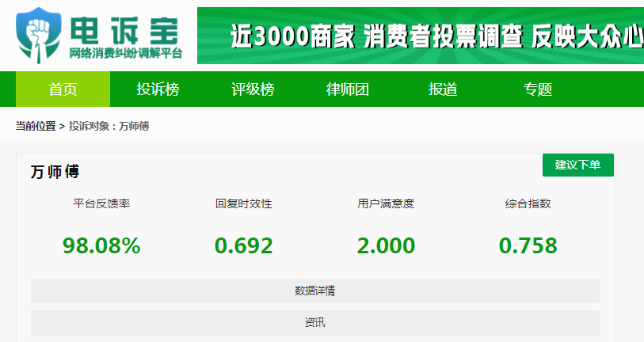This screenshot has width=644, height=342.
Task: Go to the 投诉榜 menu item
Action: click(158, 89)
